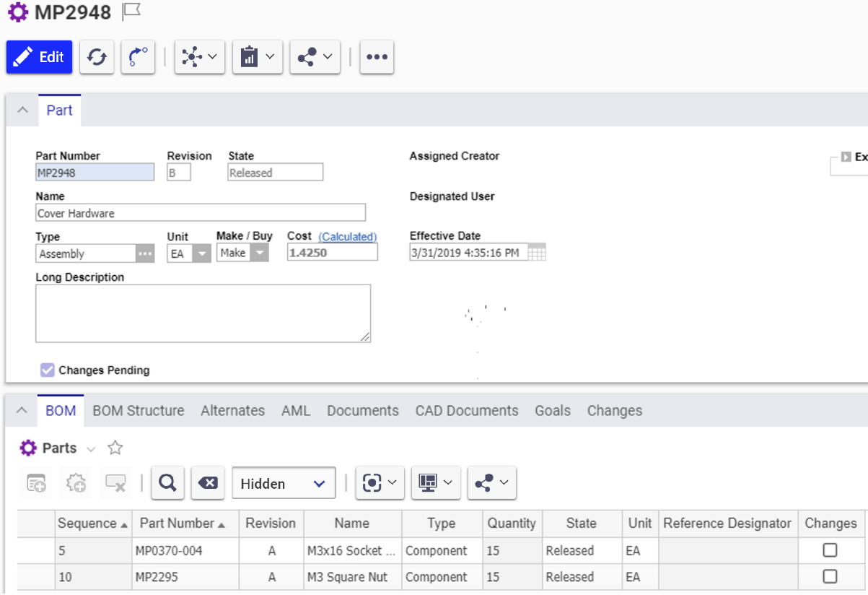Click the create new part icon in the BOM toolbar

point(76,484)
